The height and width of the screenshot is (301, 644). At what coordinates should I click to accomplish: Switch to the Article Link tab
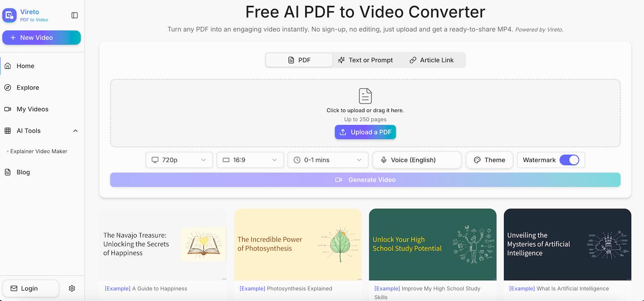click(432, 60)
